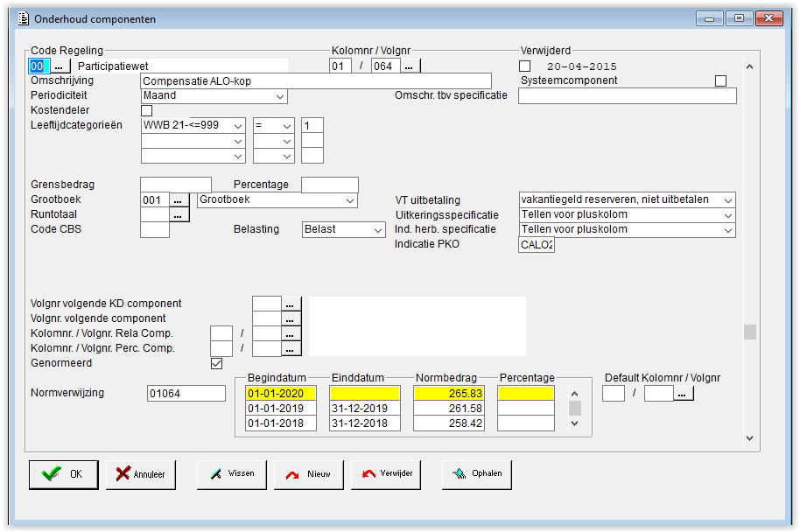
Task: Open the Grootboek type dropdown
Action: click(x=277, y=200)
